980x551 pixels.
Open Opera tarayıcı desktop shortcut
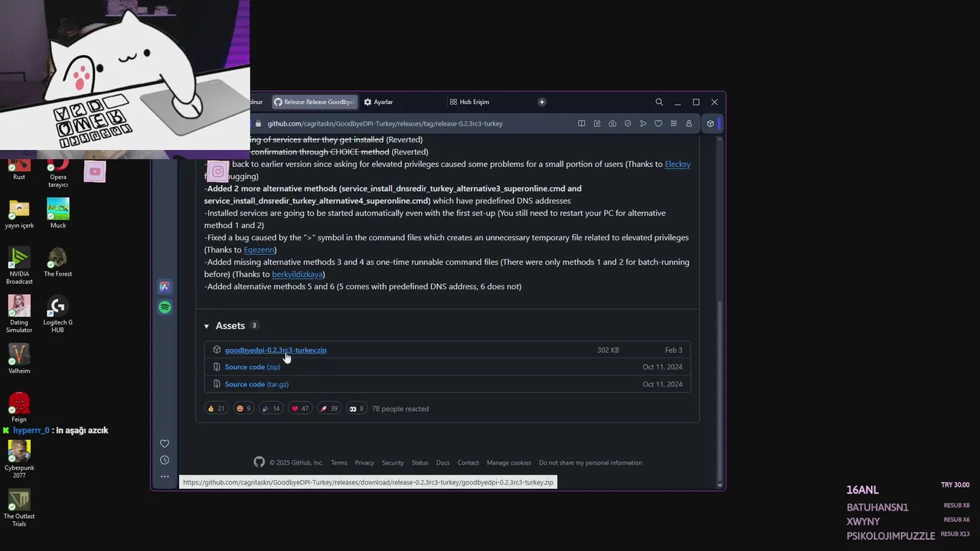point(58,173)
